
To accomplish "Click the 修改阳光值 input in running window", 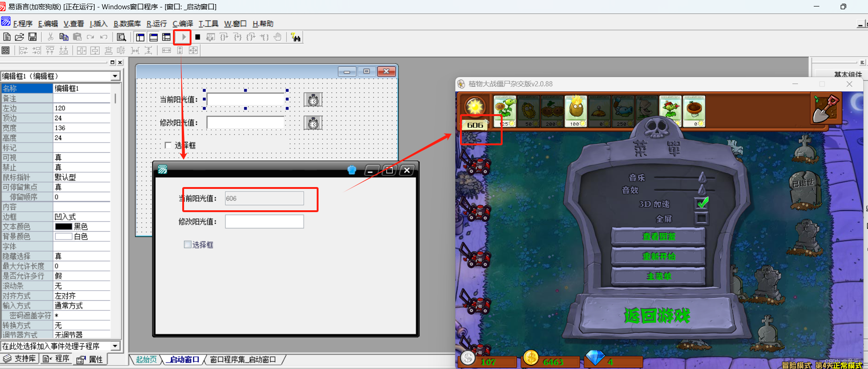I will point(264,221).
